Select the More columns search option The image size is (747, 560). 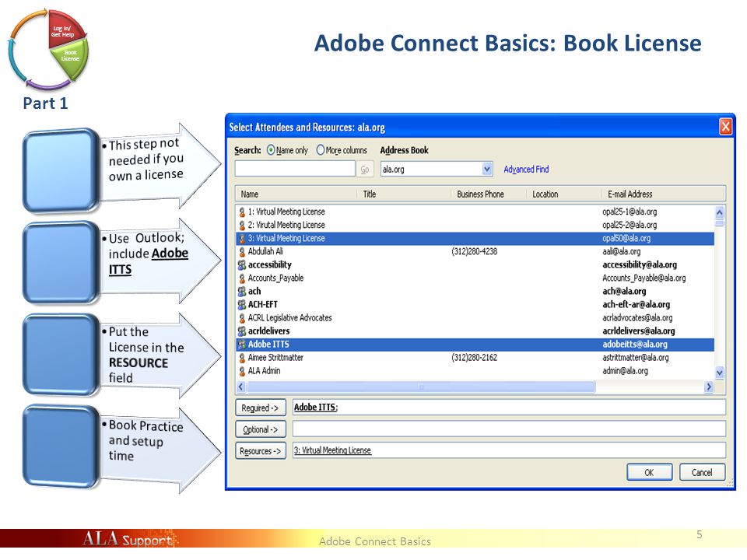320,150
